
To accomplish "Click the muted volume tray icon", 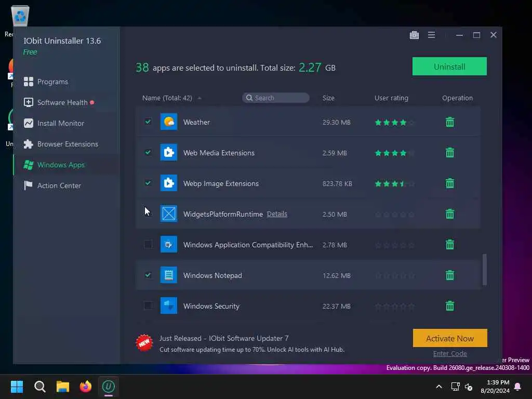I will tap(469, 387).
